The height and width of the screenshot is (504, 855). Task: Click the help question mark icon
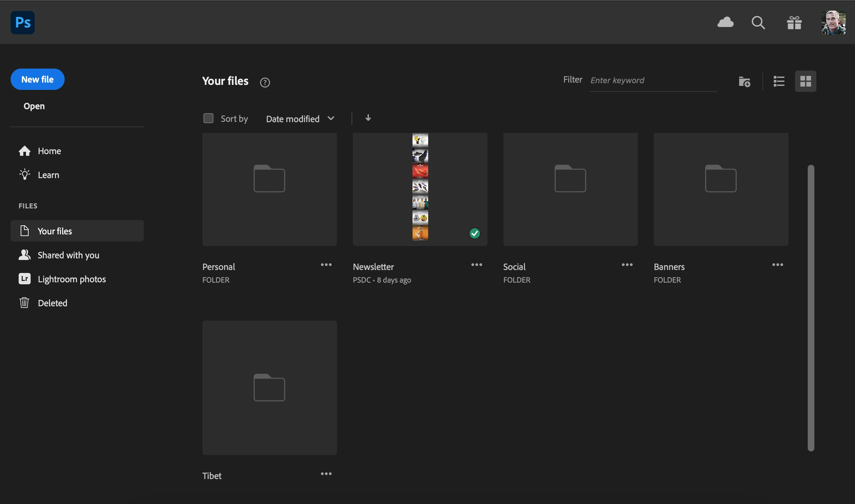(x=265, y=83)
